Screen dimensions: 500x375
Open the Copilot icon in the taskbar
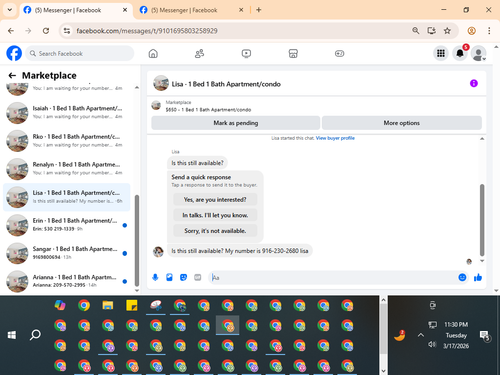click(60, 305)
